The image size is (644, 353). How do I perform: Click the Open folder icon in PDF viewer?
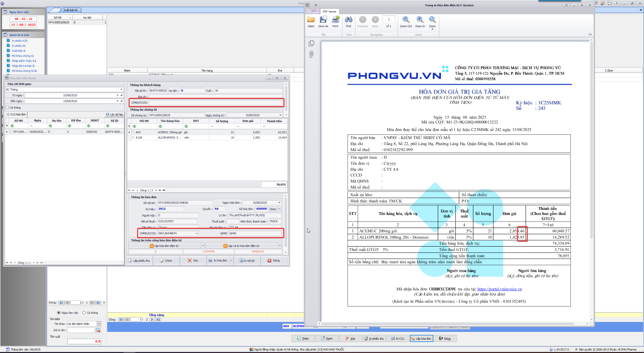click(x=311, y=20)
